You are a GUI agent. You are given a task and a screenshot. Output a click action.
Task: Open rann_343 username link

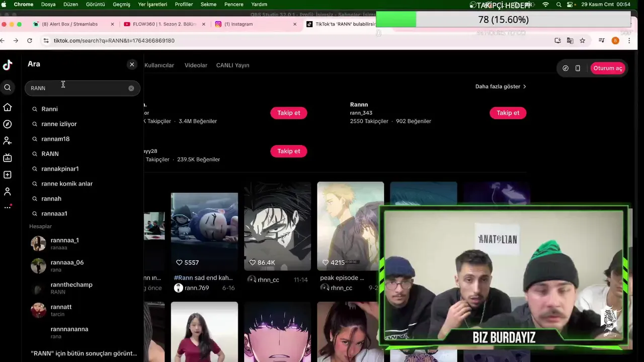(x=361, y=113)
